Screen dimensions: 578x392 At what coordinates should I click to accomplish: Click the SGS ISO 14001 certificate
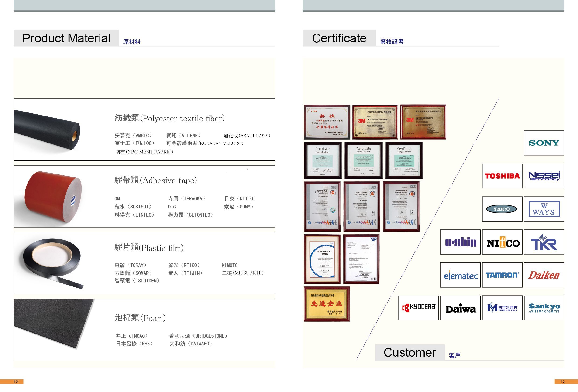point(362,207)
